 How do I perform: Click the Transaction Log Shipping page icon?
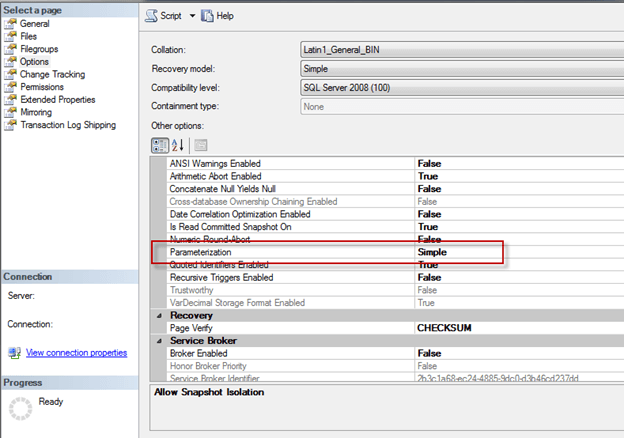coord(10,125)
